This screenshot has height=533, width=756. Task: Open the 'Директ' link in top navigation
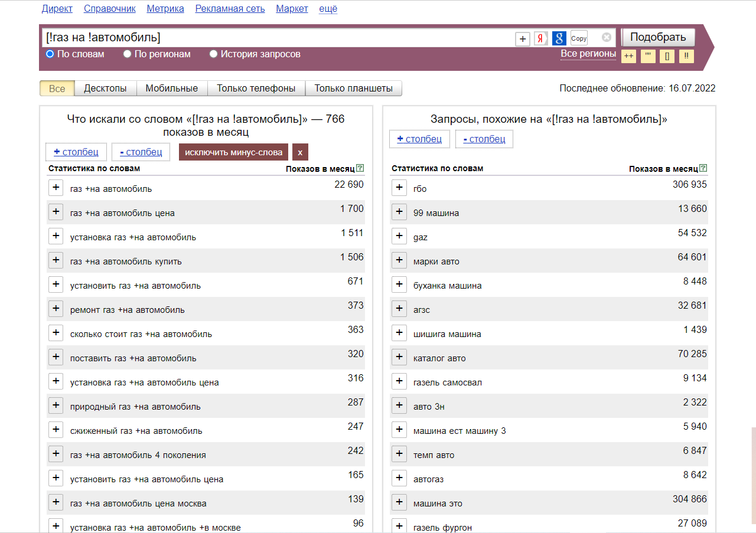[x=57, y=8]
